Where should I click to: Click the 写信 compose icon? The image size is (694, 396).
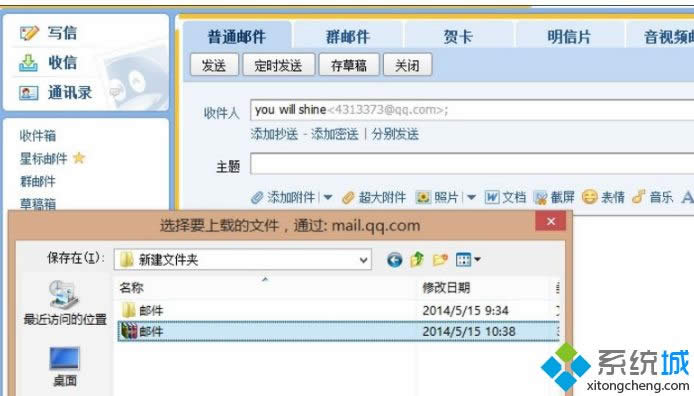click(29, 33)
